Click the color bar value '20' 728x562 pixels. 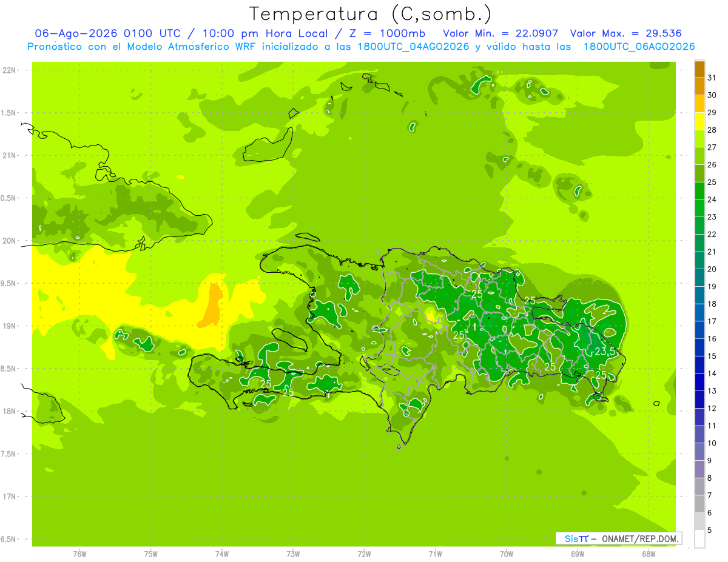click(x=712, y=269)
